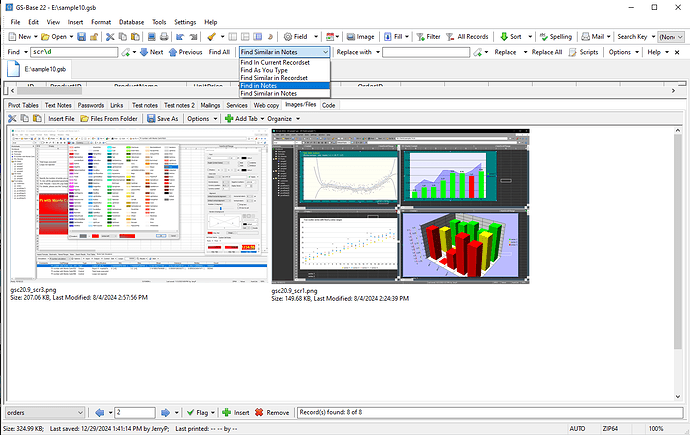The image size is (690, 435).
Task: Click the Scripts button in find bar
Action: click(x=584, y=52)
